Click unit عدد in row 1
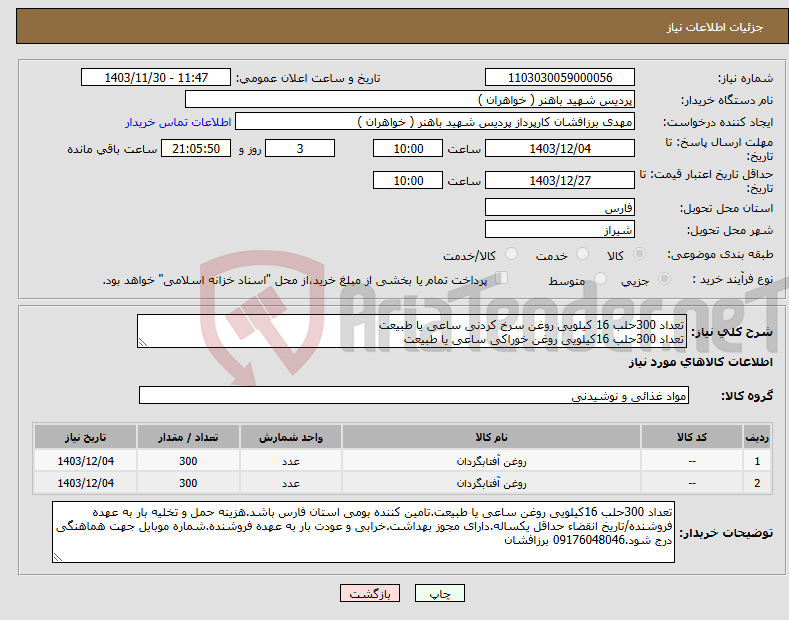 (x=291, y=461)
